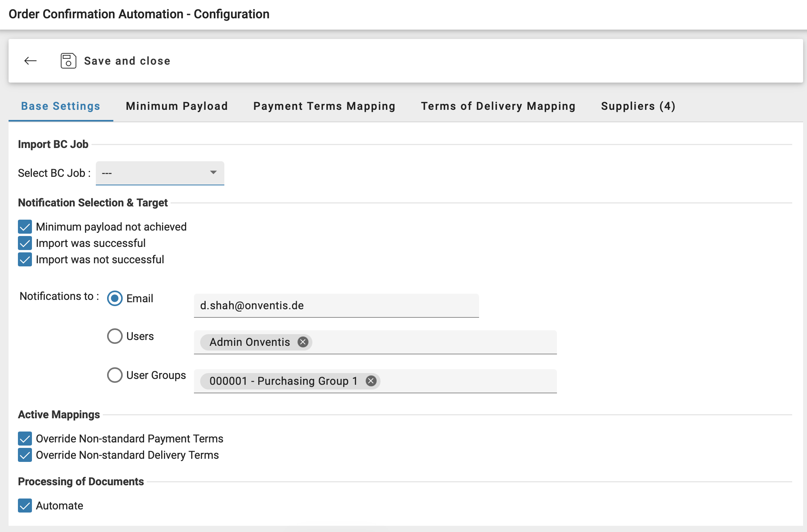Disable the Import was successful notification

tap(25, 243)
